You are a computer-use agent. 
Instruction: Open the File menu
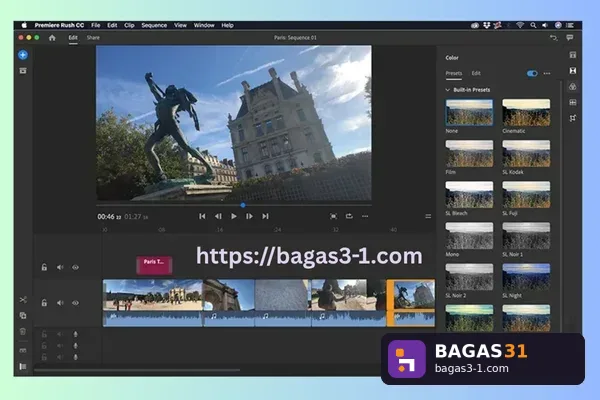click(96, 25)
